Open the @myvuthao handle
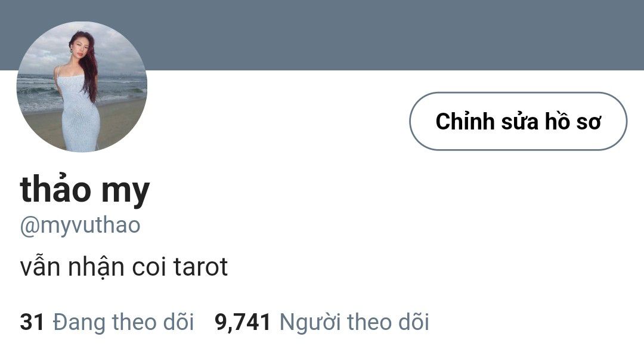This screenshot has width=644, height=358. (80, 225)
